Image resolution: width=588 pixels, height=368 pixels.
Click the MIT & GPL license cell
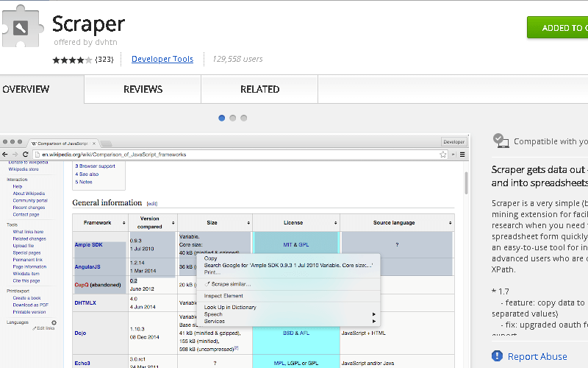pyautogui.click(x=296, y=245)
